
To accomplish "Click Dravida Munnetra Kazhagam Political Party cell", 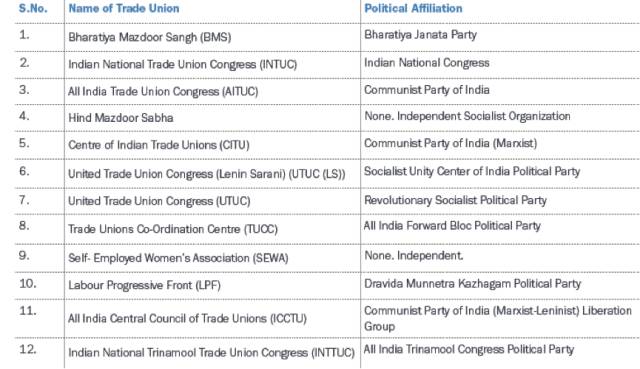I will click(472, 284).
